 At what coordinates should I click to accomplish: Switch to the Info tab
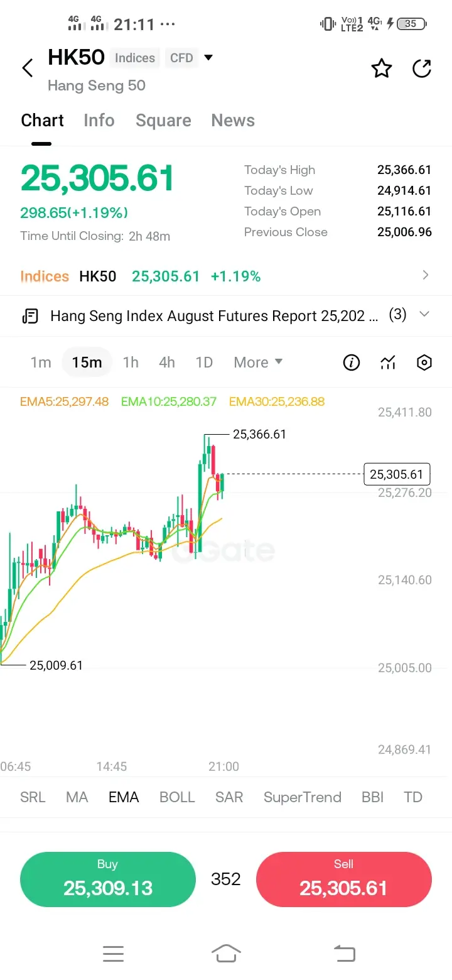(x=99, y=121)
